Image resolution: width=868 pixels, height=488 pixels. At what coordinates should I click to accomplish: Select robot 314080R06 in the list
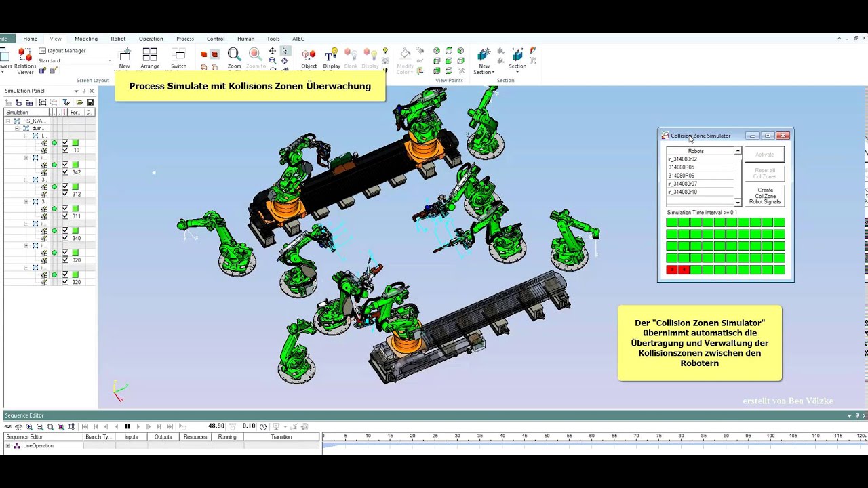click(x=700, y=176)
